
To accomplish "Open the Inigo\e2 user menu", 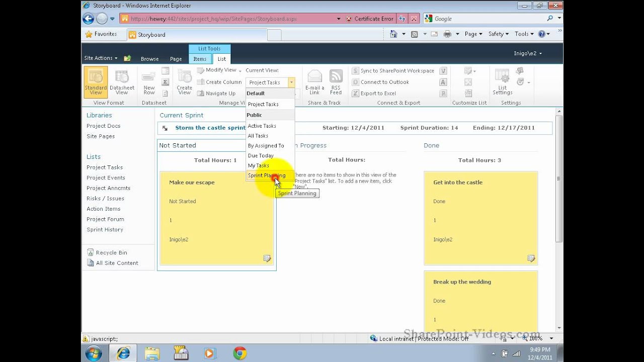I will point(528,53).
